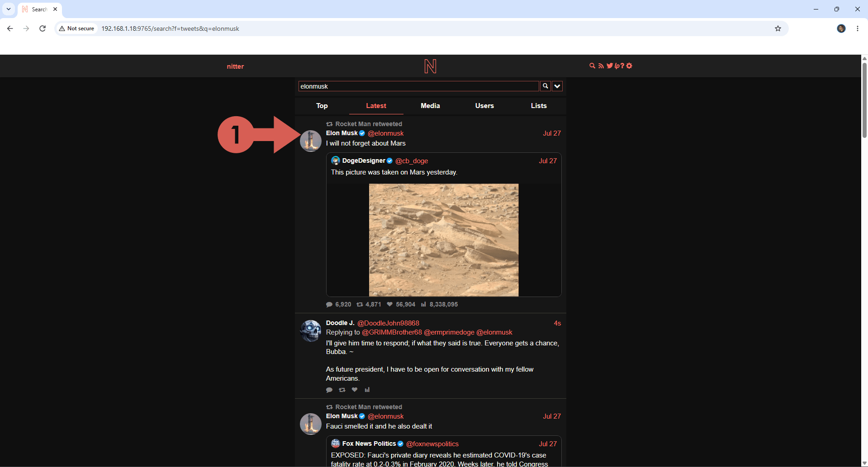Click the nitter home link
Image resolution: width=868 pixels, height=467 pixels.
click(x=235, y=66)
